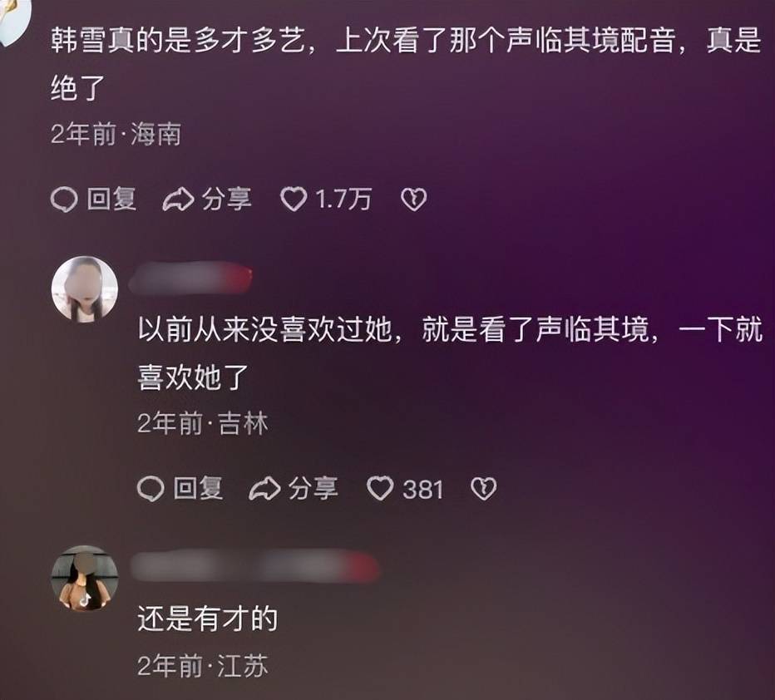Tap the 回复 label under the Jilin comment
775x700 pixels.
(198, 489)
